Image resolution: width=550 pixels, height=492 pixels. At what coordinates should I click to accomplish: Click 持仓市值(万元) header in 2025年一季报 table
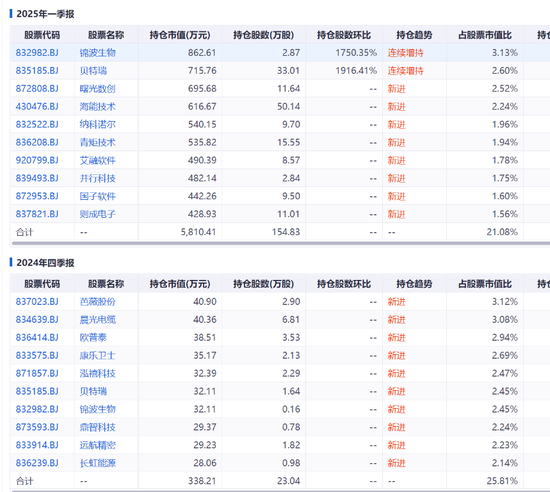[180, 35]
